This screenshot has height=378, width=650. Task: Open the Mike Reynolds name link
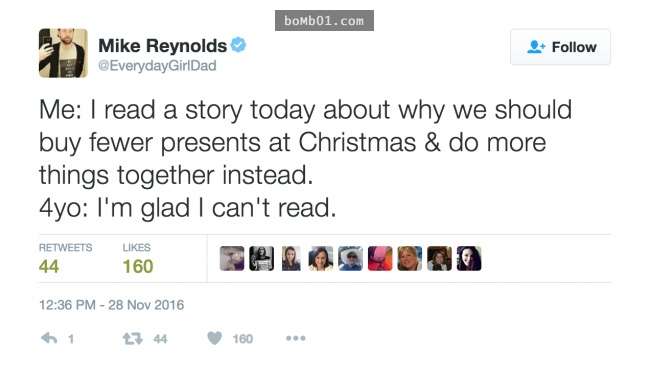coord(162,46)
